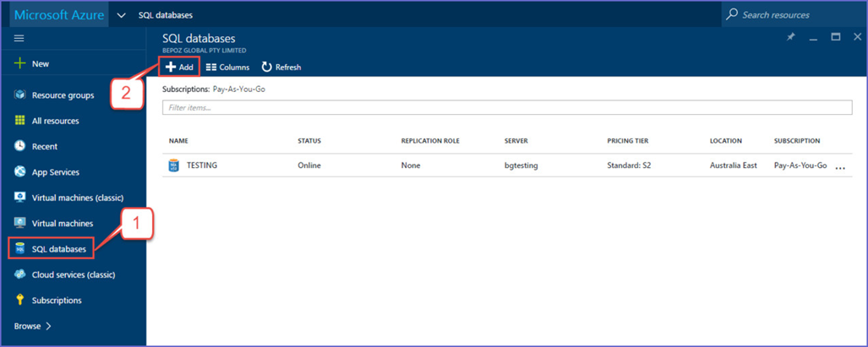Image resolution: width=868 pixels, height=347 pixels.
Task: Click the Pay-As-You-Go cell in the TESTING row
Action: point(800,165)
